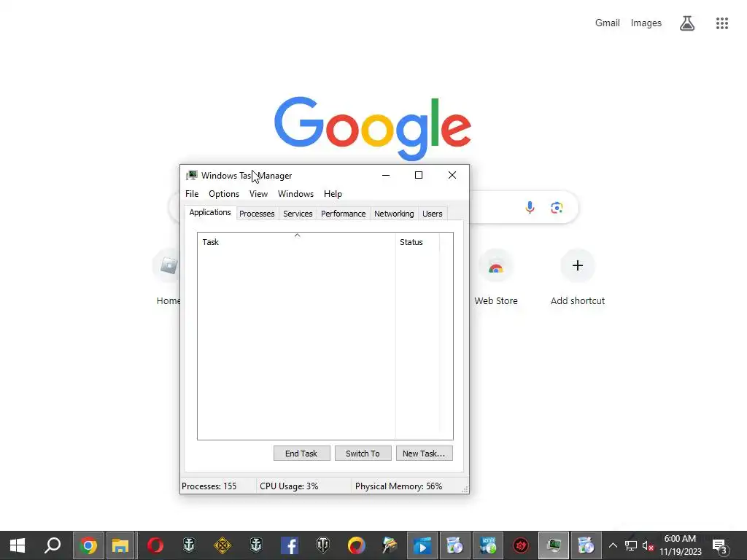Sort by the Status column header
The image size is (747, 560).
pos(418,242)
